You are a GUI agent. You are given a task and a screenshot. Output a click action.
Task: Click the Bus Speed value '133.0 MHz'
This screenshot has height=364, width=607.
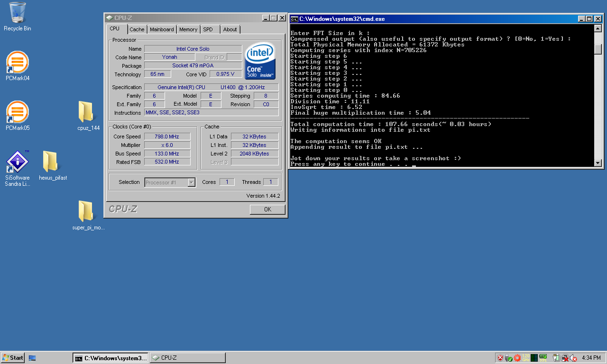[167, 154]
